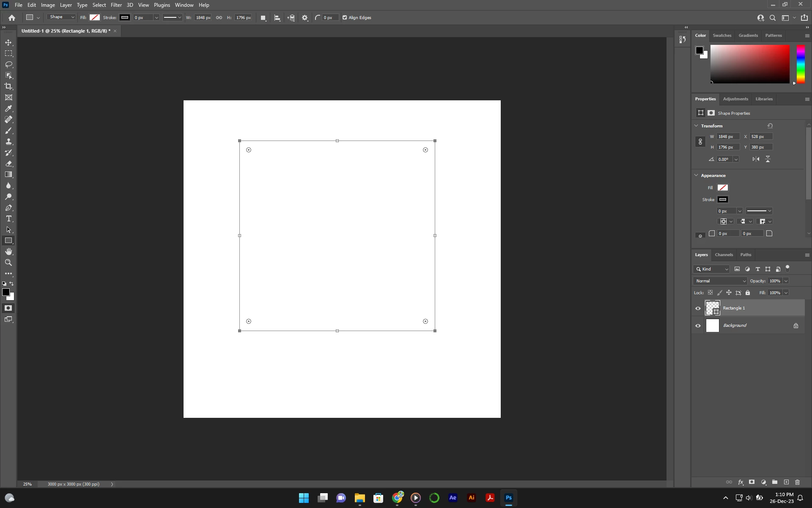812x508 pixels.
Task: Select the Hand tool
Action: tap(8, 251)
